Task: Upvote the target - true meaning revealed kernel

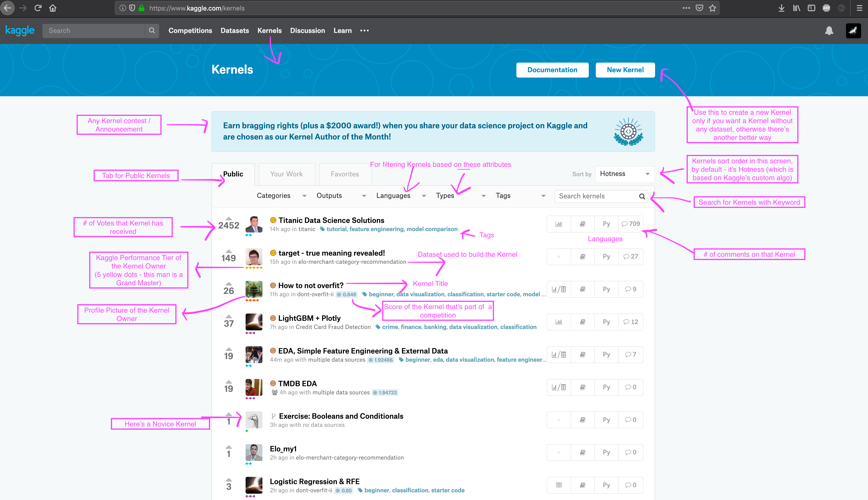Action: (229, 251)
